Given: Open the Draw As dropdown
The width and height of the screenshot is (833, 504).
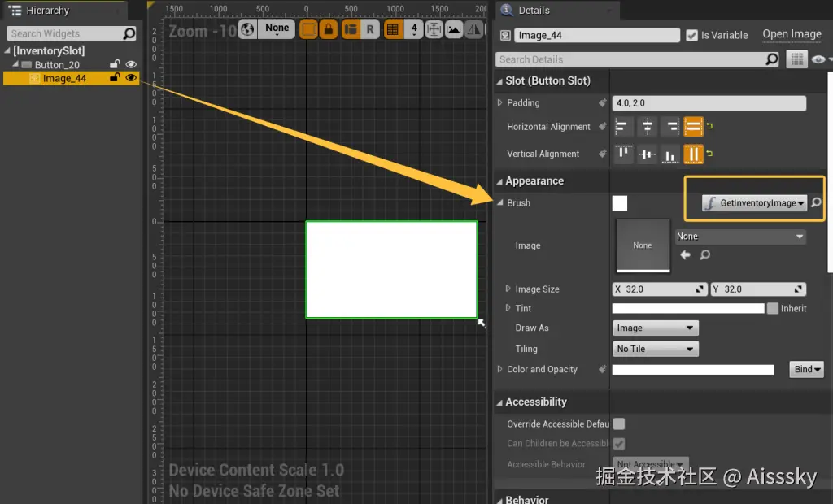Looking at the screenshot, I should click(x=655, y=328).
